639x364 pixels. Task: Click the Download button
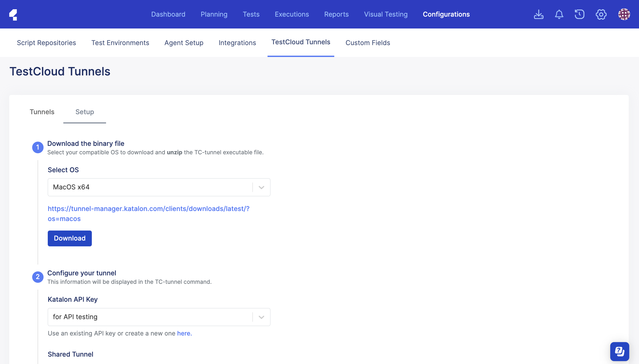point(70,238)
